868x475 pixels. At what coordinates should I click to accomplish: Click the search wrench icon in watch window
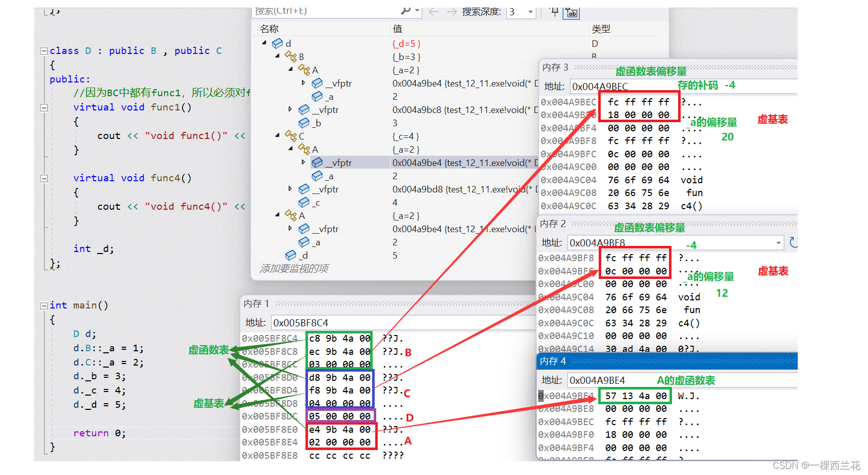tap(405, 11)
